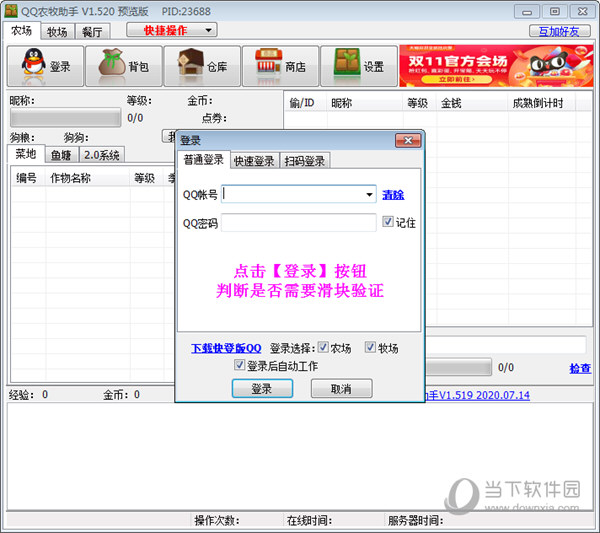Screen dimensions: 600x533
Task: Open the 商店 shop icon
Action: [279, 67]
